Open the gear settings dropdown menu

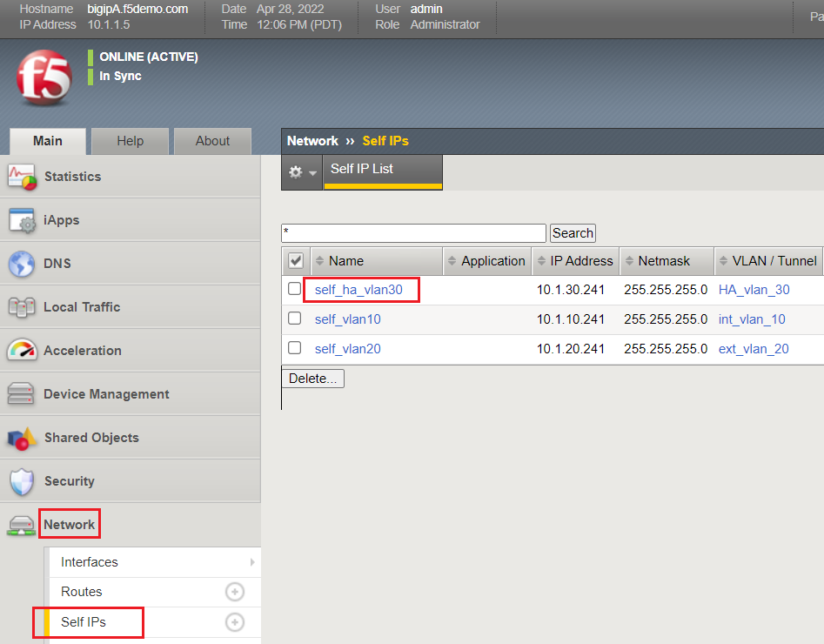point(302,172)
